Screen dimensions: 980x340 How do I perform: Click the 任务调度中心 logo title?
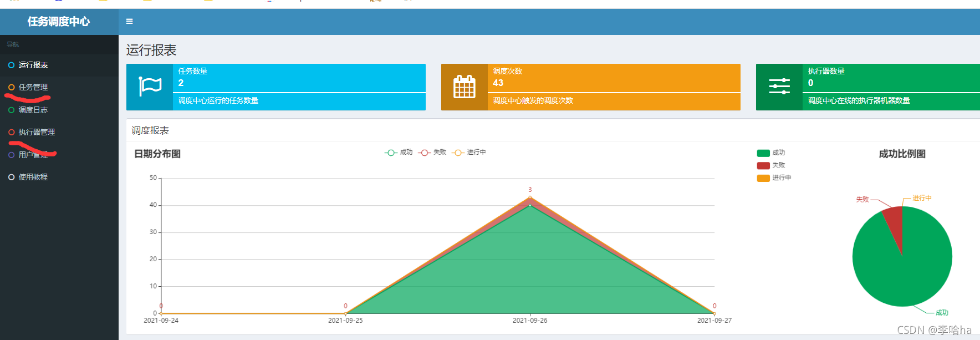tap(59, 22)
